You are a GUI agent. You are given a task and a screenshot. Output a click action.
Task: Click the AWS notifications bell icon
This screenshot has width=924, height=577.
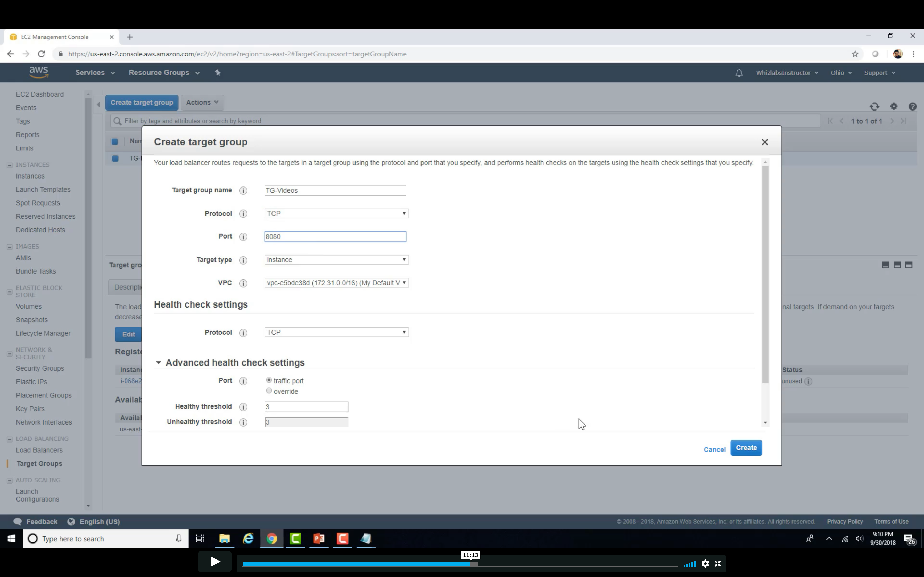click(x=739, y=73)
